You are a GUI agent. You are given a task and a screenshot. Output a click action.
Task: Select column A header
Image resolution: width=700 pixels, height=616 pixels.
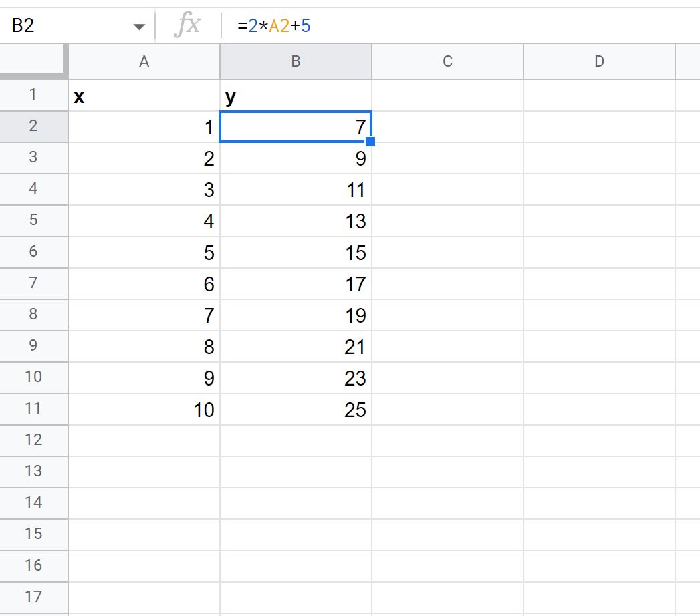(143, 61)
